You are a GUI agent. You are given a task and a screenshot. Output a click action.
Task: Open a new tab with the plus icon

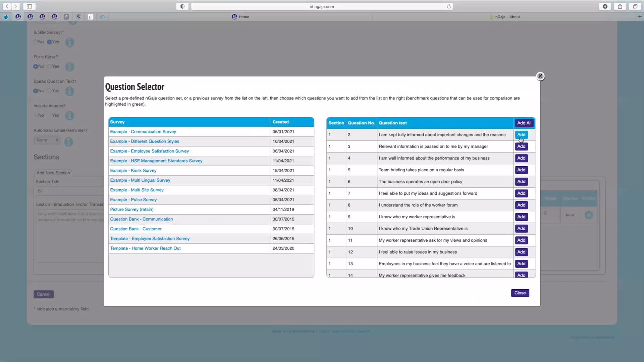pos(640,17)
